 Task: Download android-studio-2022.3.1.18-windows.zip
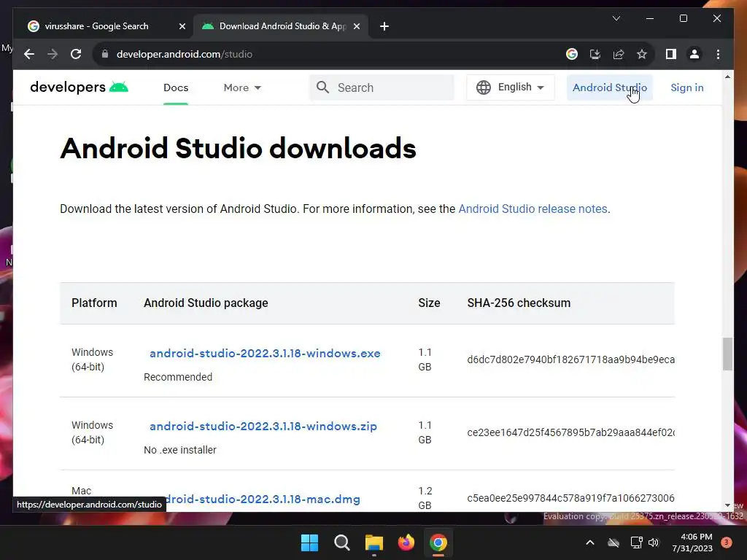tap(263, 426)
